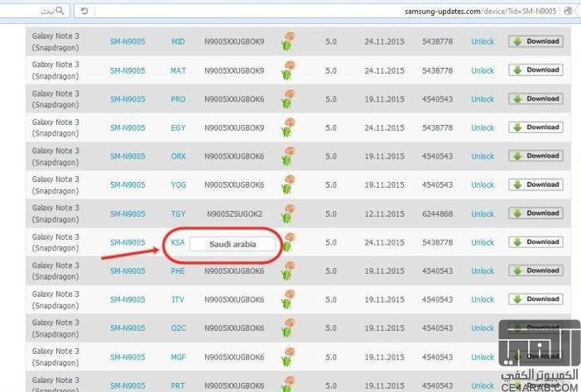
Task: Open the MGF region code link
Action: (178, 356)
